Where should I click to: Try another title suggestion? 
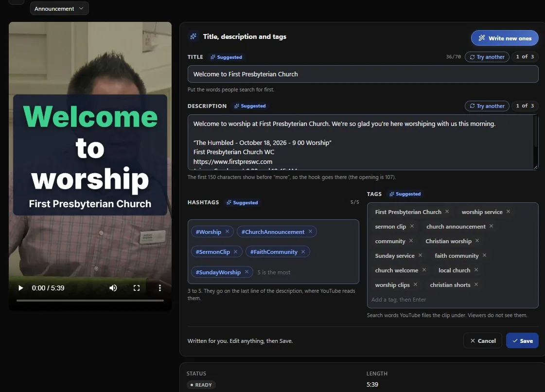[x=487, y=57]
